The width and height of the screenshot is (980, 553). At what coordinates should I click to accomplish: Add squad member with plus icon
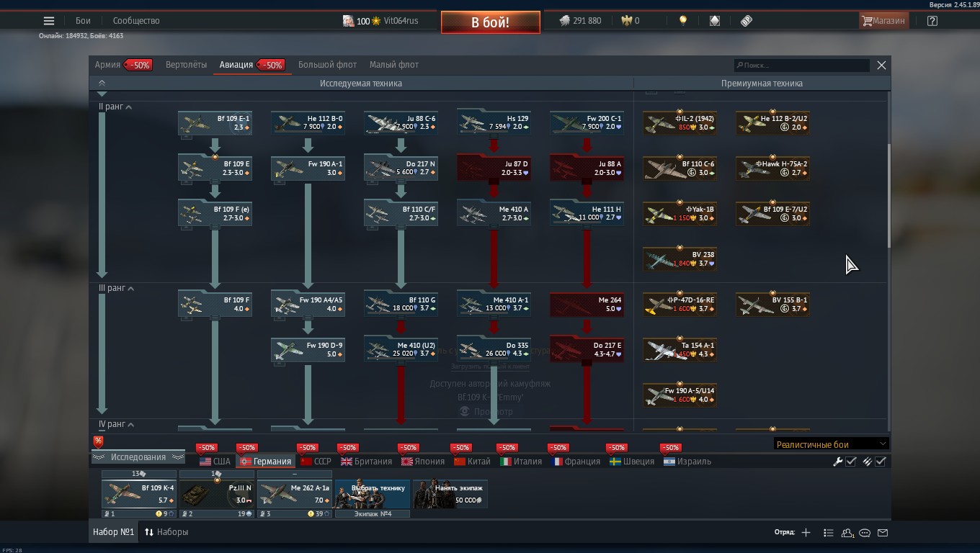tap(806, 532)
